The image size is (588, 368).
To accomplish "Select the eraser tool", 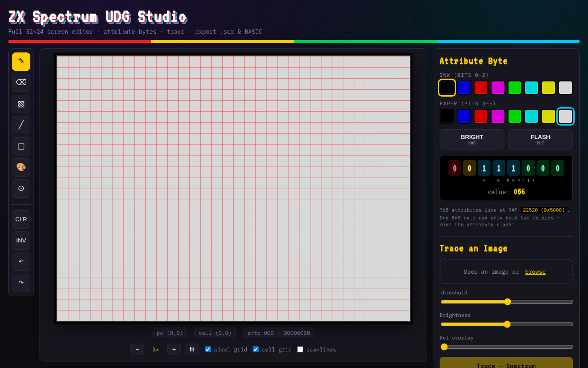I will pyautogui.click(x=21, y=83).
